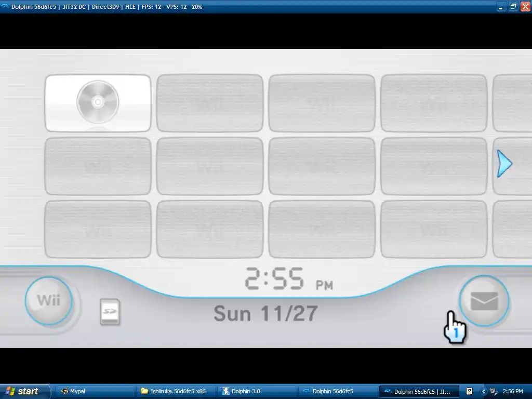Click the Sun 11/27 date text

tap(265, 313)
